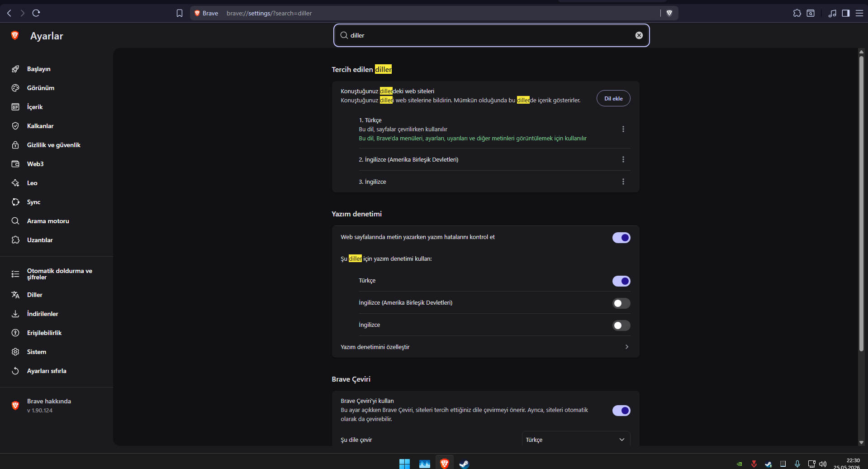Click the settings page vertical scrollbar
This screenshot has height=469, width=868.
[861, 203]
